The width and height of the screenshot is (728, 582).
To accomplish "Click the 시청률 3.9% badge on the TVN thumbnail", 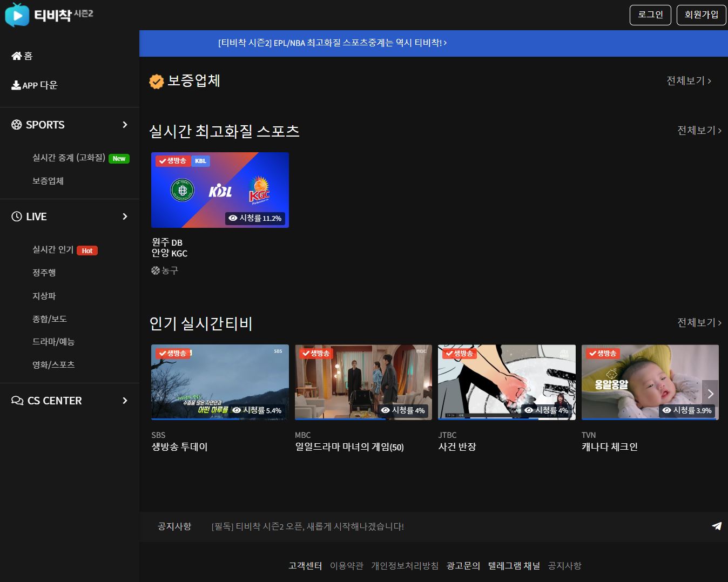I will 687,410.
